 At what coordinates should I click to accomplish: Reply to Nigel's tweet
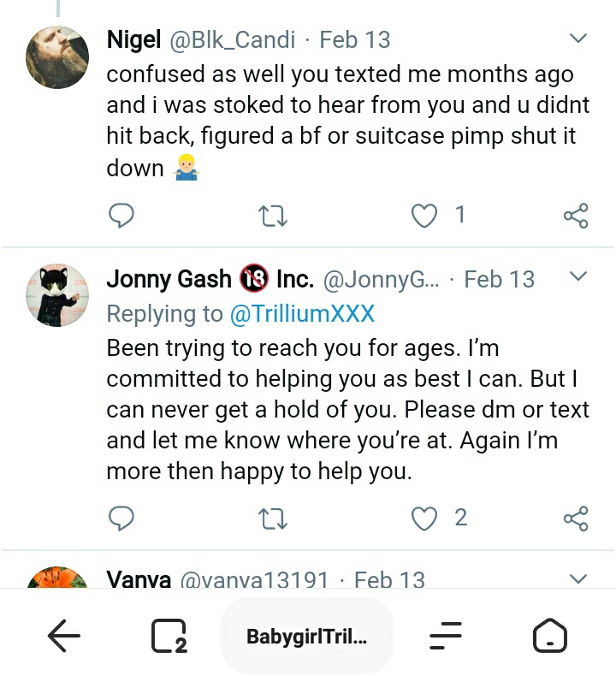coord(121,216)
